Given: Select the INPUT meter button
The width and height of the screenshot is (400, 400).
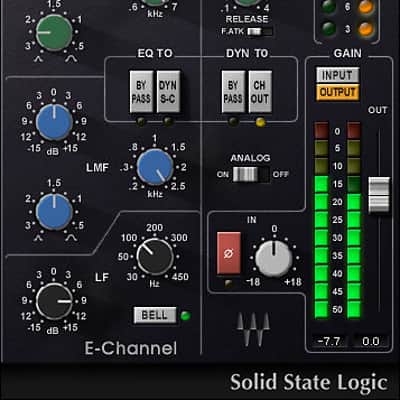Looking at the screenshot, I should click(338, 75).
